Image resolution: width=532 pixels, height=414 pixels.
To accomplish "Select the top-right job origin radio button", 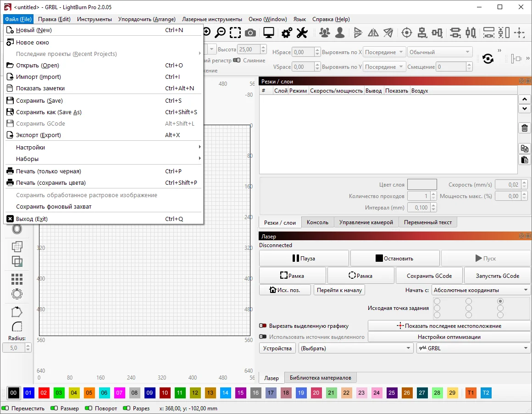I will click(x=500, y=301).
